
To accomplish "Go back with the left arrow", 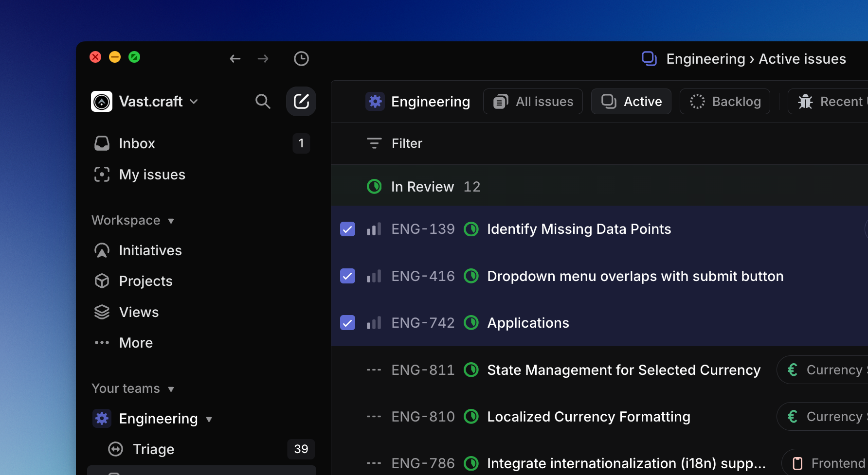I will [235, 59].
